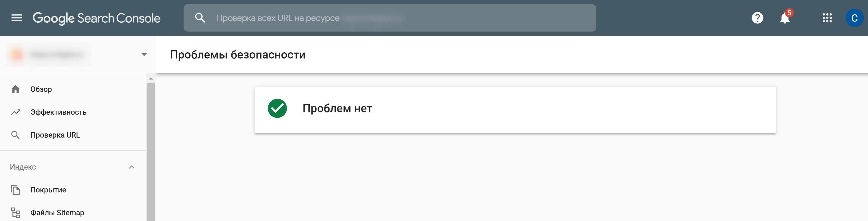Open the Покрытие coverage report
Screen dimensions: 868x221
(48, 190)
